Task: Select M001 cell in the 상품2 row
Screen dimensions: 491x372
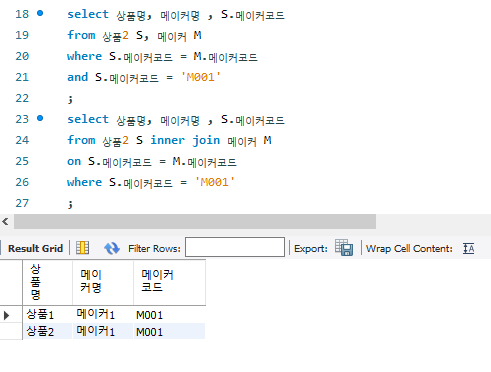Action: click(169, 331)
